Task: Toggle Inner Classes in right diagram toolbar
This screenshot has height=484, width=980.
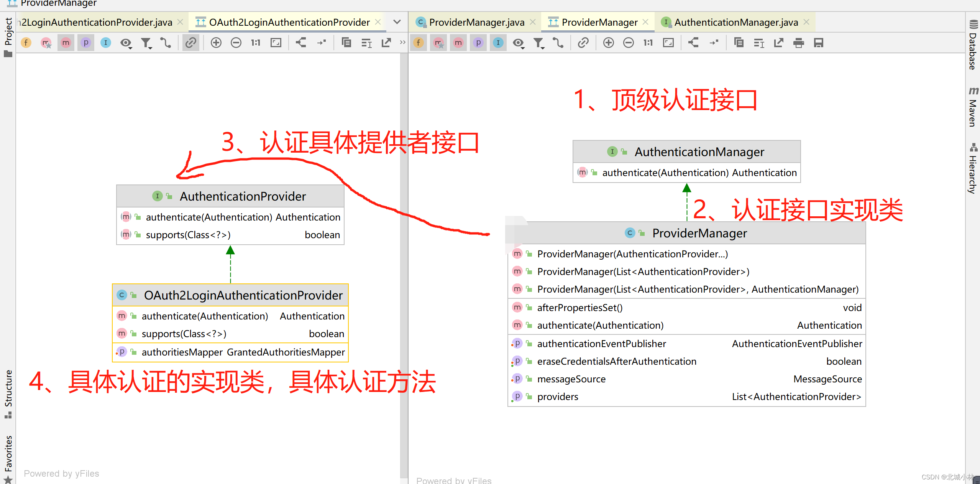Action: (498, 43)
